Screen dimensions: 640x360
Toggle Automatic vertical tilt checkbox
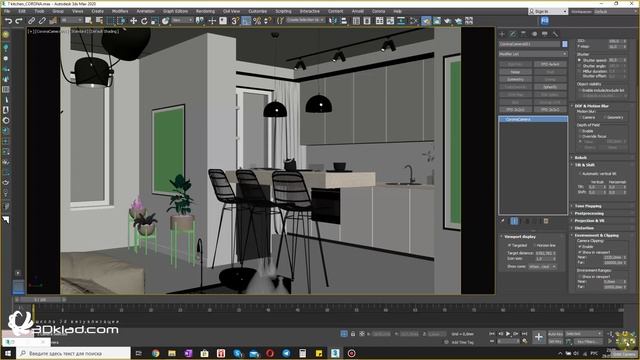point(580,174)
